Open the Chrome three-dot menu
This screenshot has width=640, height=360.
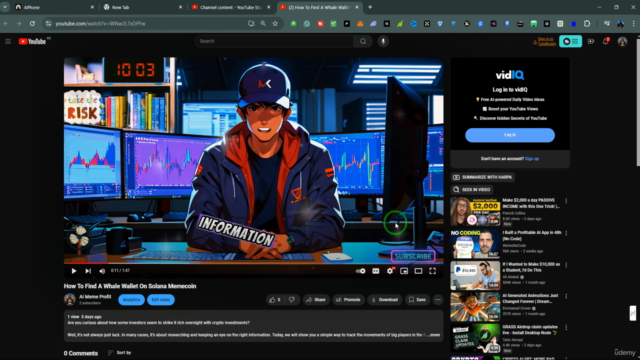[x=633, y=24]
